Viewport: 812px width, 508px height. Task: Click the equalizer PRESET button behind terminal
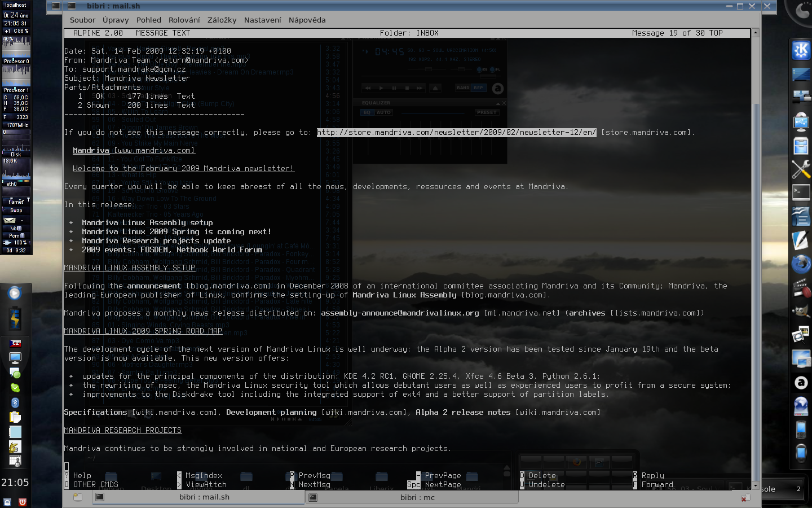coord(487,112)
